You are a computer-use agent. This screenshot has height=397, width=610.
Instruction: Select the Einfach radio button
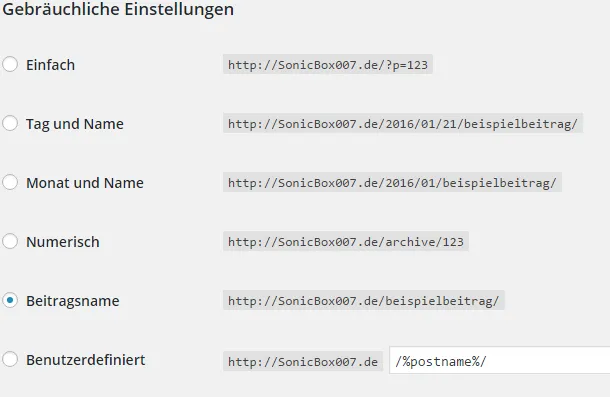click(x=10, y=64)
